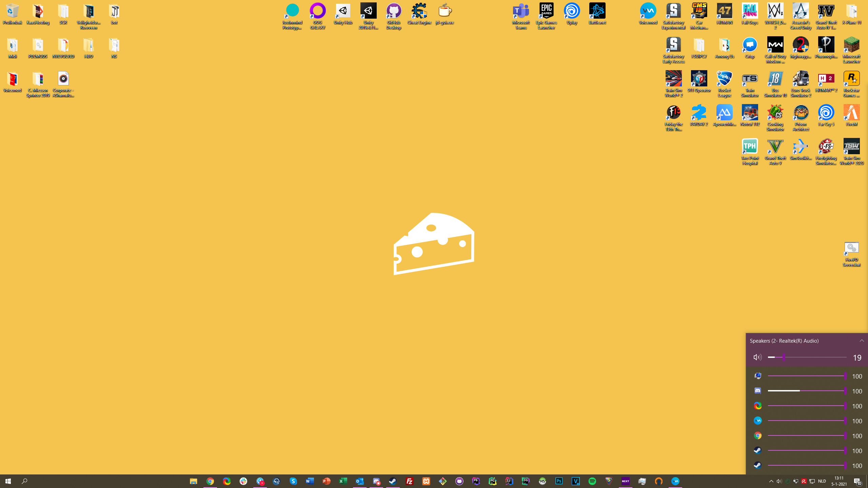
Task: Click the Windows Start button
Action: coord(8,481)
